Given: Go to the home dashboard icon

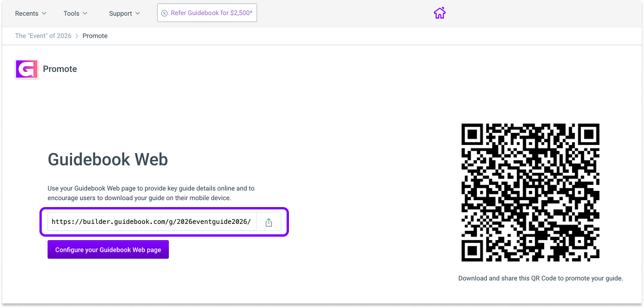Looking at the screenshot, I should (439, 13).
